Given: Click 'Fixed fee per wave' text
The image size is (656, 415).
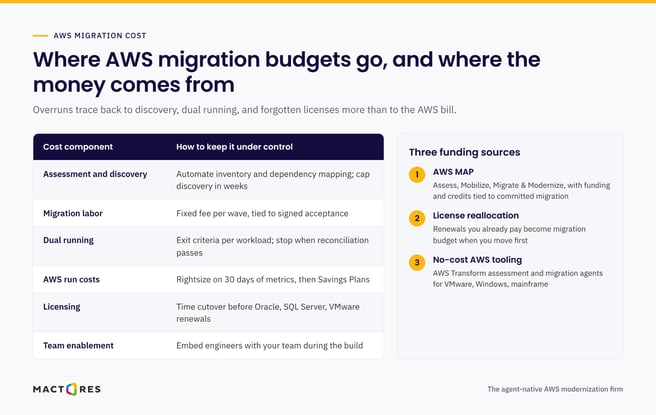Looking at the screenshot, I should 262,213.
